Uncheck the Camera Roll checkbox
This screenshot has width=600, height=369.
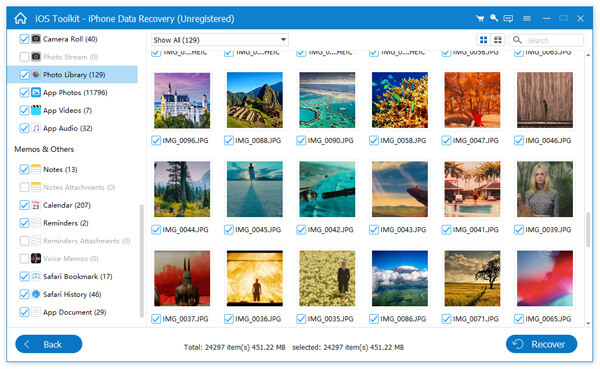[24, 39]
